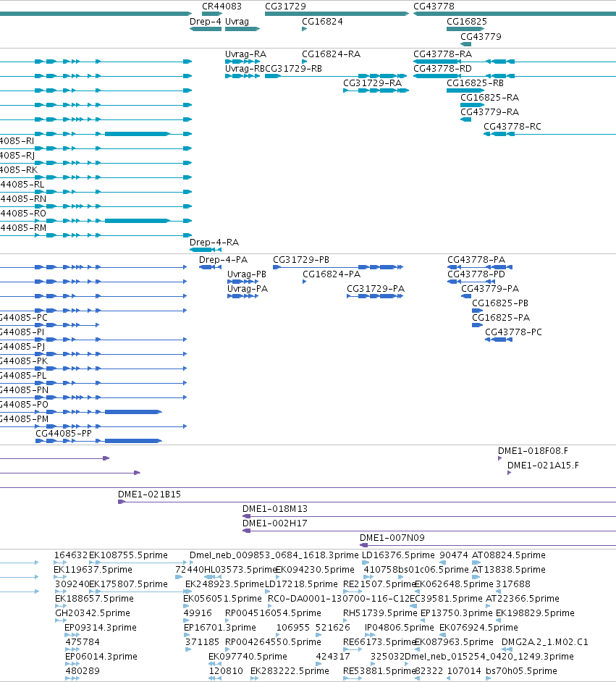Select transcript CG31729-RA
This screenshot has width=616, height=682.
tap(373, 83)
